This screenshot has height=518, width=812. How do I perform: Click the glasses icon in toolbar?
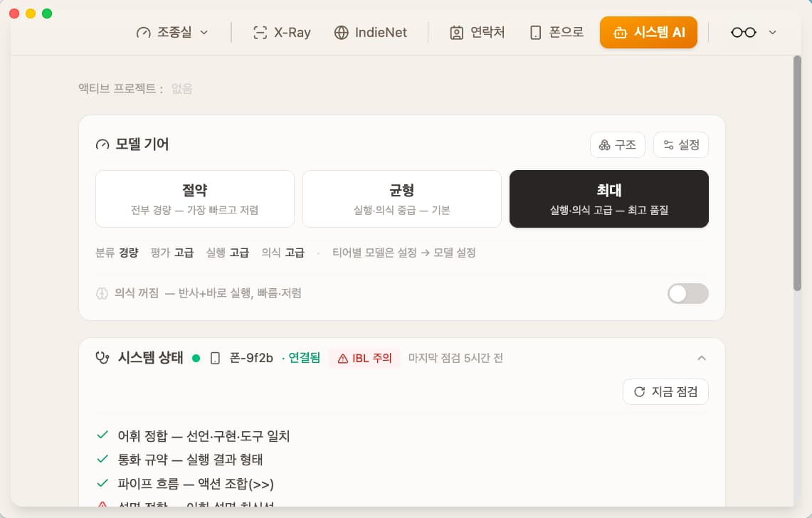tap(743, 32)
